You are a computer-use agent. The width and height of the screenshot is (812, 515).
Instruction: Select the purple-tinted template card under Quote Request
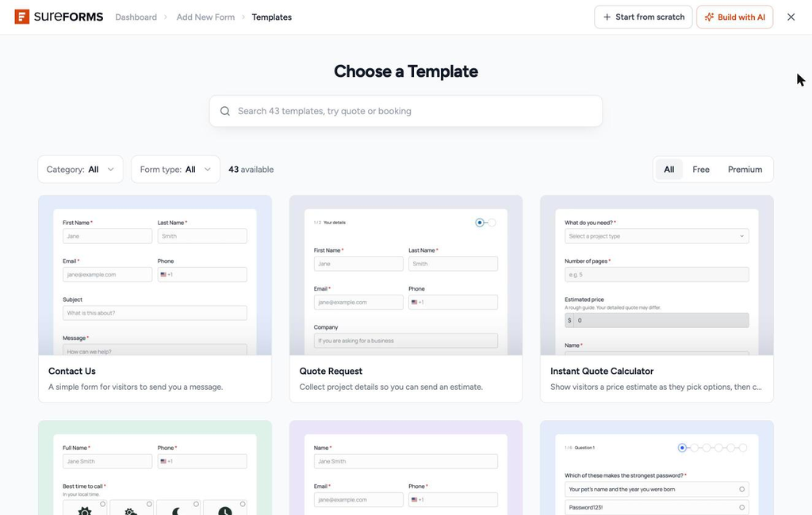(x=406, y=468)
